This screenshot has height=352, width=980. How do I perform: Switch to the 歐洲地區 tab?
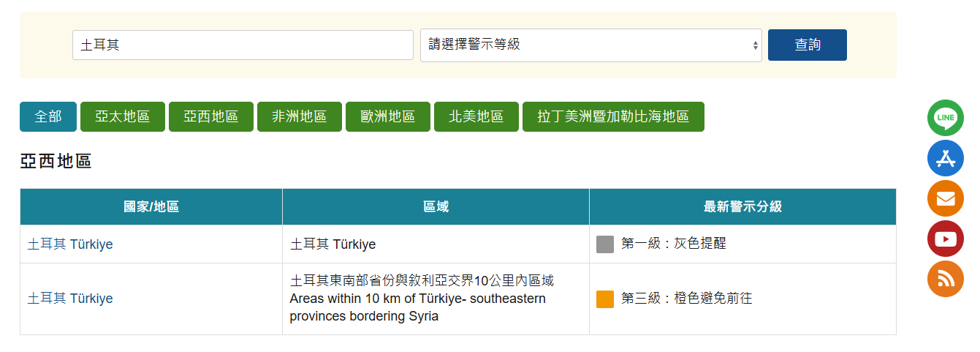pyautogui.click(x=388, y=117)
